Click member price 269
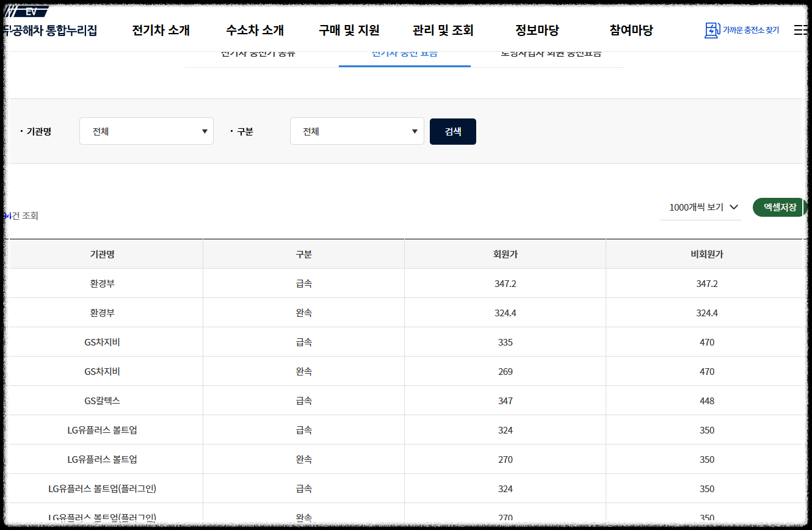The height and width of the screenshot is (530, 812). 506,372
